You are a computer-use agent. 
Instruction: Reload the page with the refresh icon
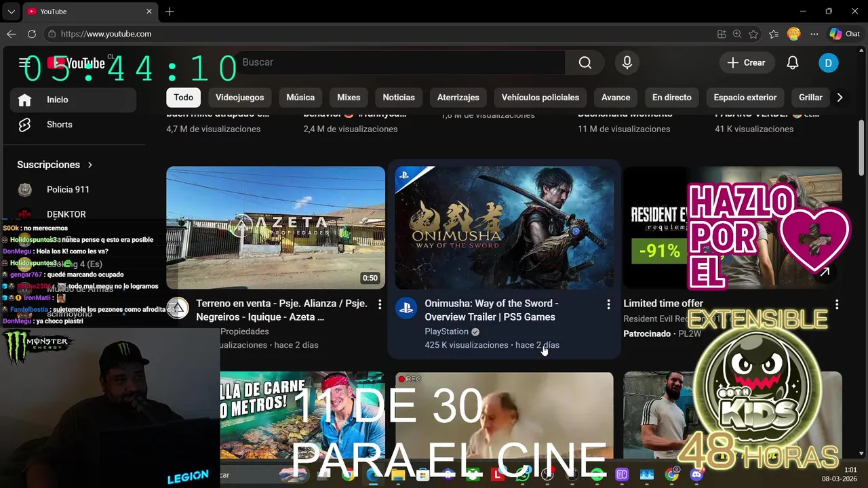coord(32,34)
